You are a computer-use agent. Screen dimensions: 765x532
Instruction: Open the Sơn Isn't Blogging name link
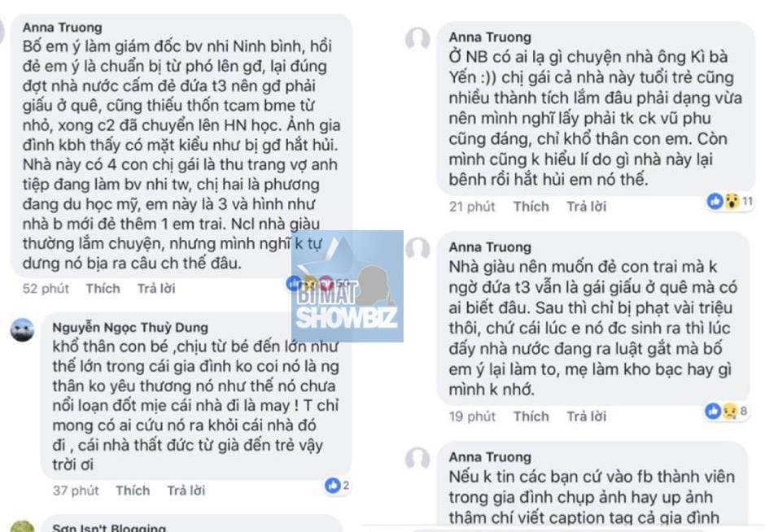(109, 527)
